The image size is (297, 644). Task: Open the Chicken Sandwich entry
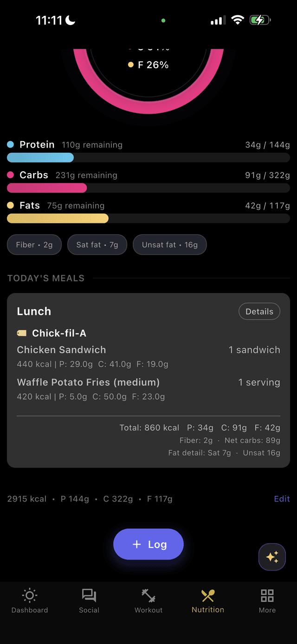click(x=61, y=350)
